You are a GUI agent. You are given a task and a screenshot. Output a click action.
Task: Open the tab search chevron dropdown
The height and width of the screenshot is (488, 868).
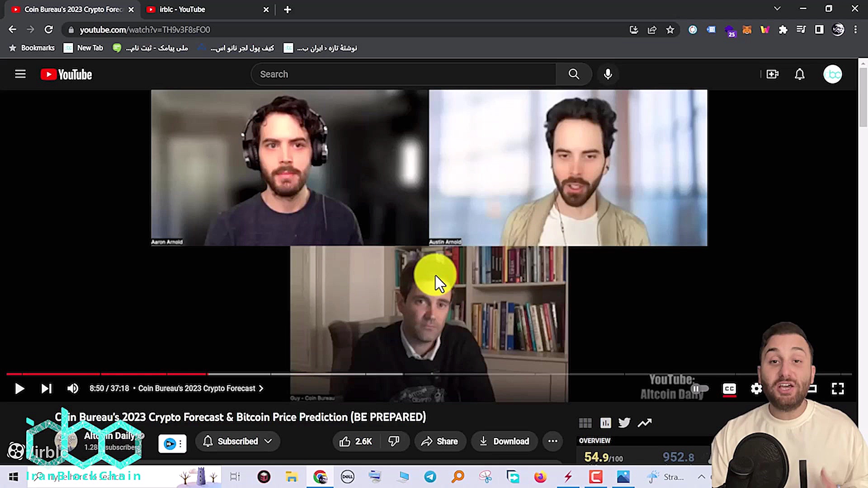777,9
